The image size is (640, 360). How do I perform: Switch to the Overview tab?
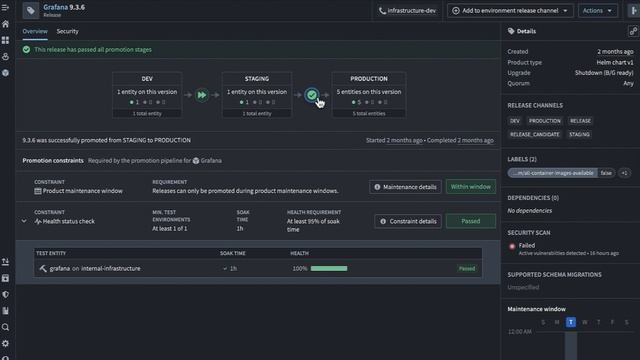tap(35, 31)
